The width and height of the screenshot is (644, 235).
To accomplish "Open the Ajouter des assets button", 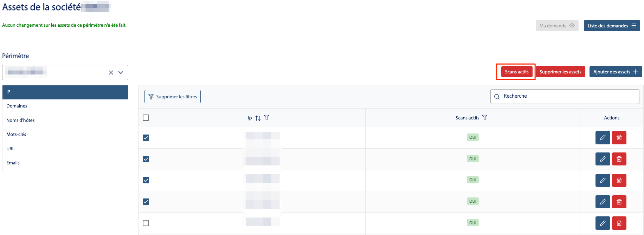I will coord(616,72).
